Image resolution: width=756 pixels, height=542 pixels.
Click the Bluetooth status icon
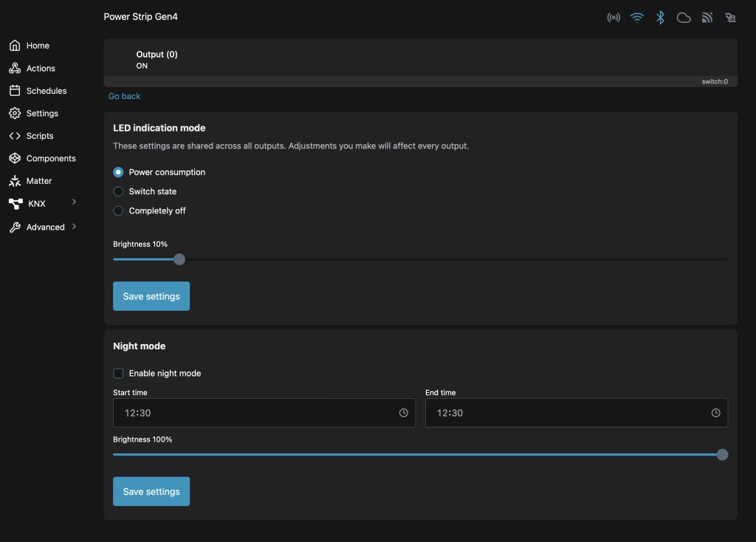tap(661, 18)
